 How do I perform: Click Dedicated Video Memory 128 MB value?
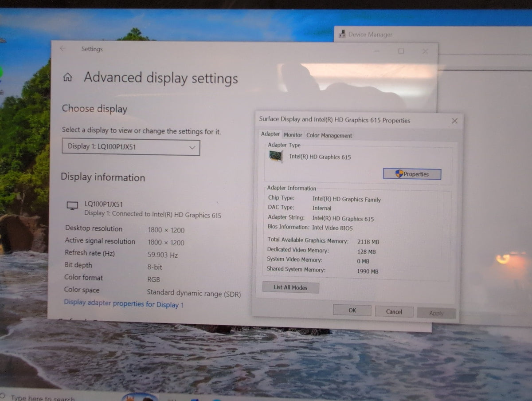pos(366,252)
